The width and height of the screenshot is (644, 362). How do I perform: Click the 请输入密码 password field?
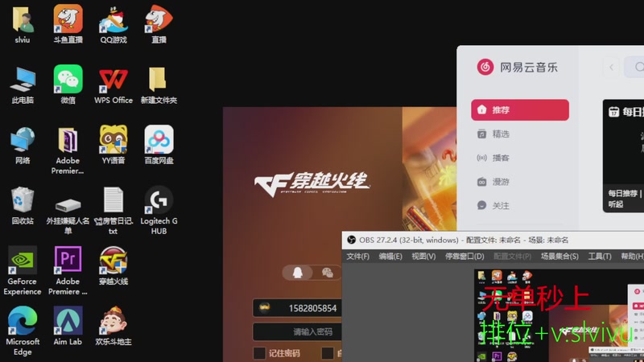[x=297, y=331]
